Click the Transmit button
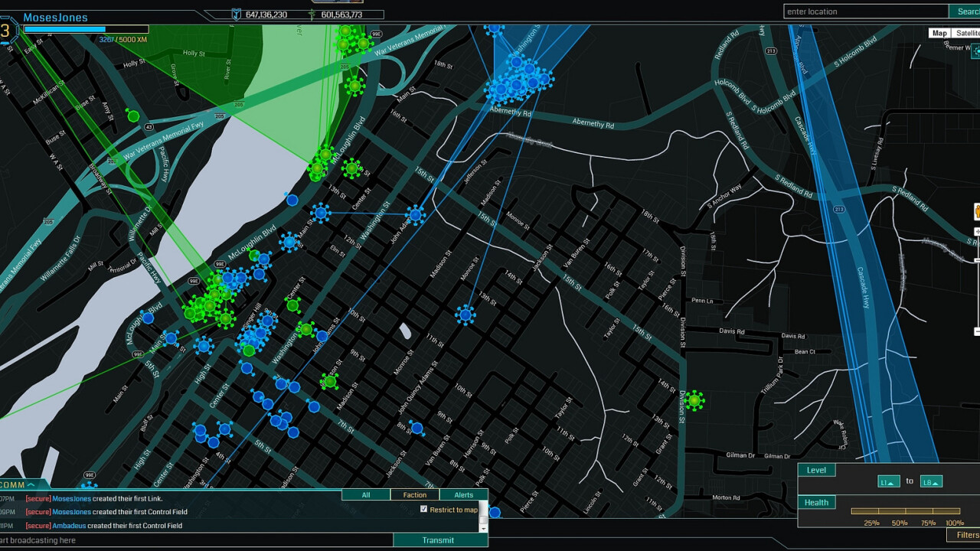The height and width of the screenshot is (551, 980). pos(438,540)
